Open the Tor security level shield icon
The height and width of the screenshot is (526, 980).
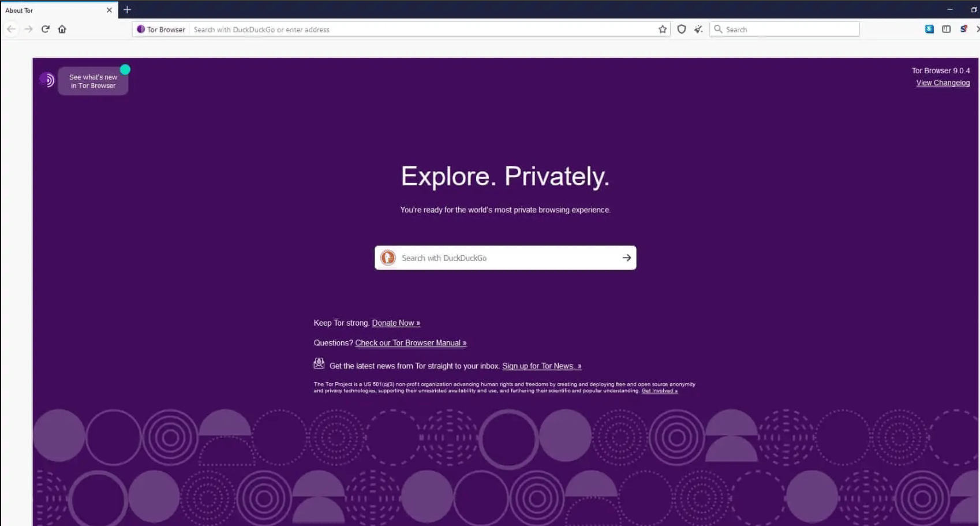[682, 29]
